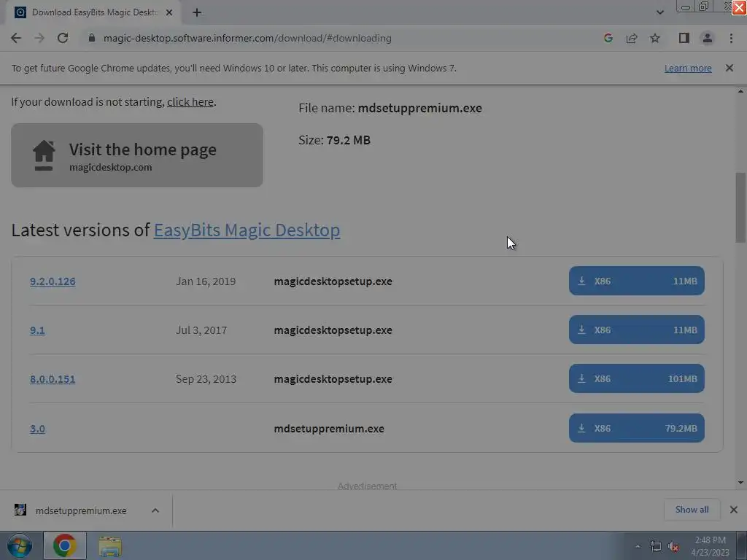Open the taskbar clock and date

pos(710,546)
